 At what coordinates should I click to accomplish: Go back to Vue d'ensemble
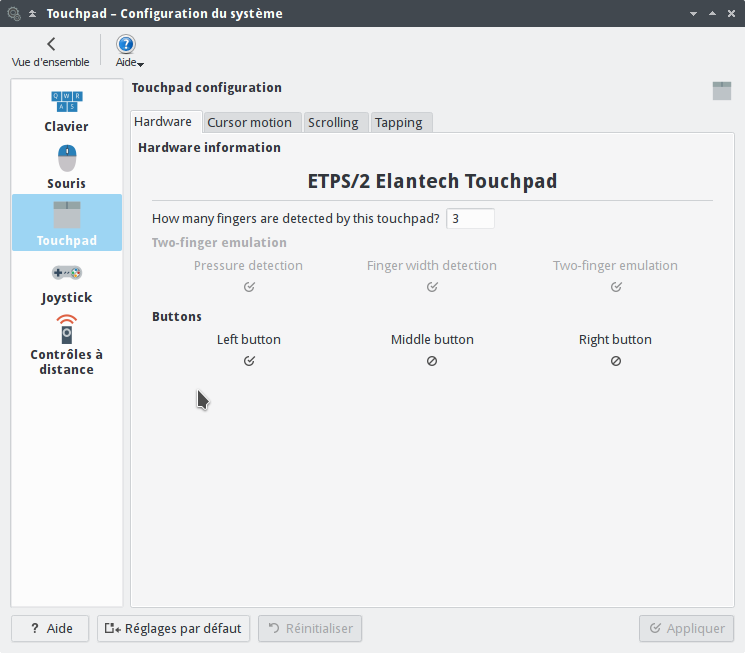[50, 51]
